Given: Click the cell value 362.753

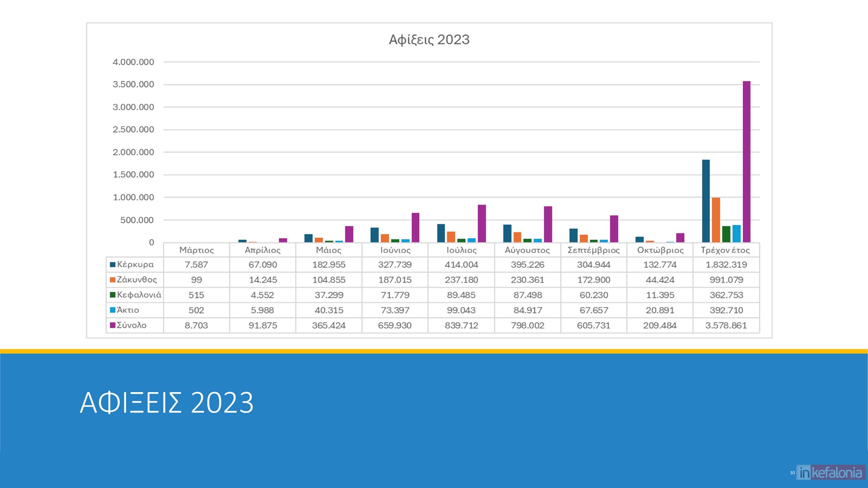Looking at the screenshot, I should pos(726,295).
